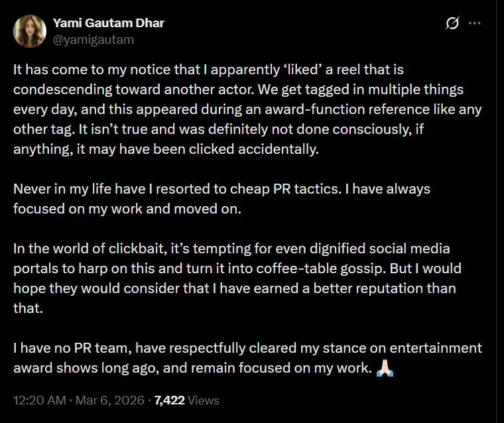Open the three-dot more options menu
This screenshot has width=504, height=423.
point(474,23)
